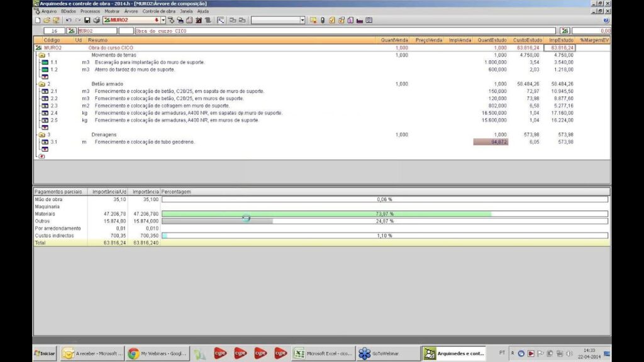Collapse chapter 2 Betão armado folder

click(42, 84)
